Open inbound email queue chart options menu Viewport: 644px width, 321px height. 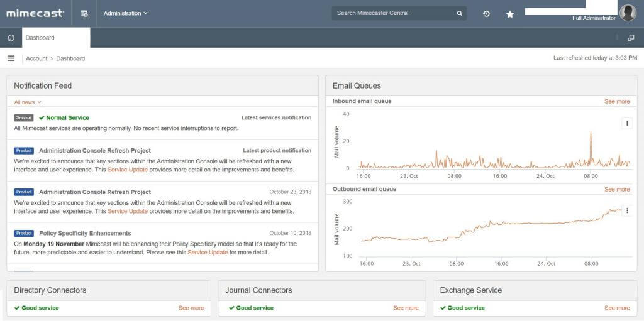pyautogui.click(x=627, y=124)
